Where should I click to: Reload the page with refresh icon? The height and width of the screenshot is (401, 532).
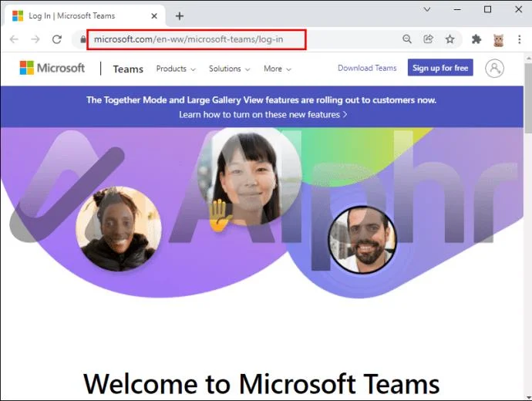pos(56,39)
